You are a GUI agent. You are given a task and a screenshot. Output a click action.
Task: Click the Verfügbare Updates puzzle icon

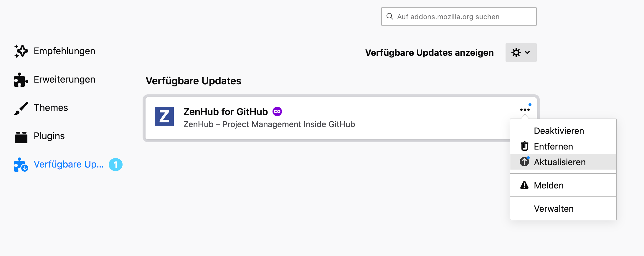click(x=21, y=165)
